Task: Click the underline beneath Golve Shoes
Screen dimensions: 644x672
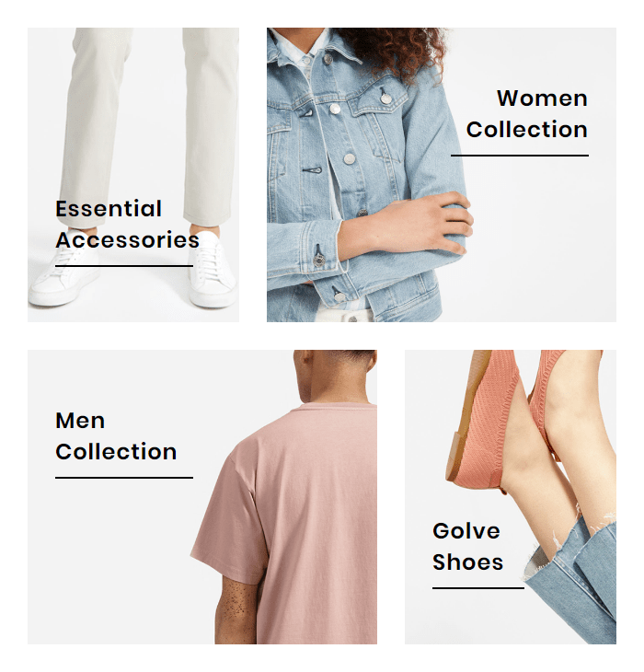Action: click(x=478, y=588)
